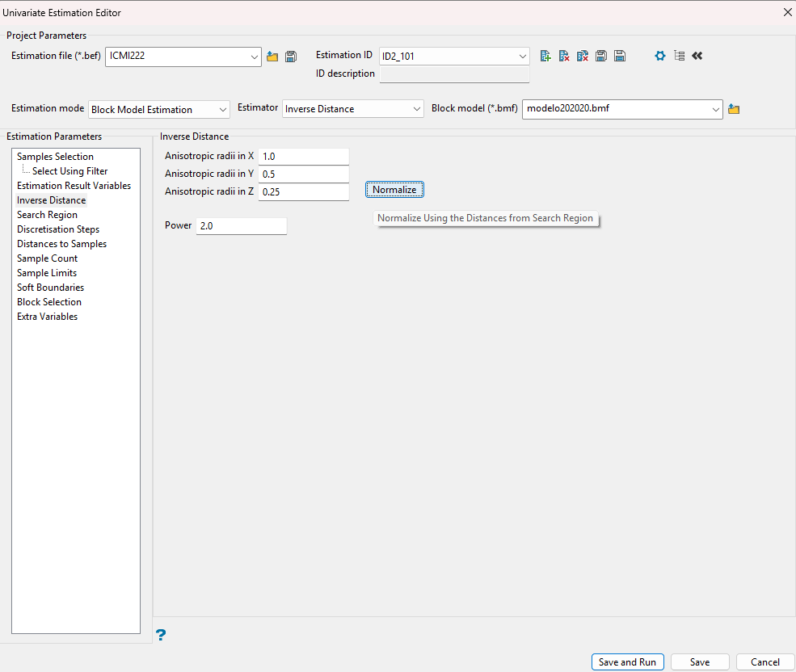Delete all estimation IDs (double-page icon)
Viewport: 796px width, 672px height.
point(583,56)
